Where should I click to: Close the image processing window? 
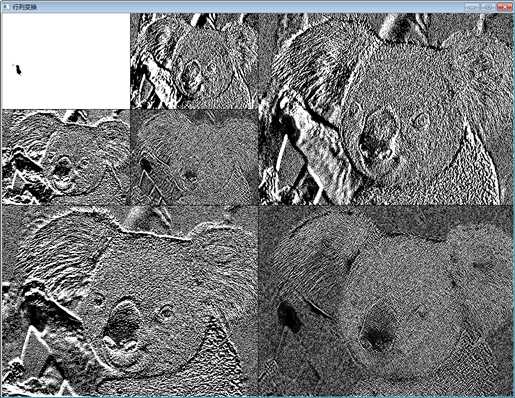pos(504,7)
